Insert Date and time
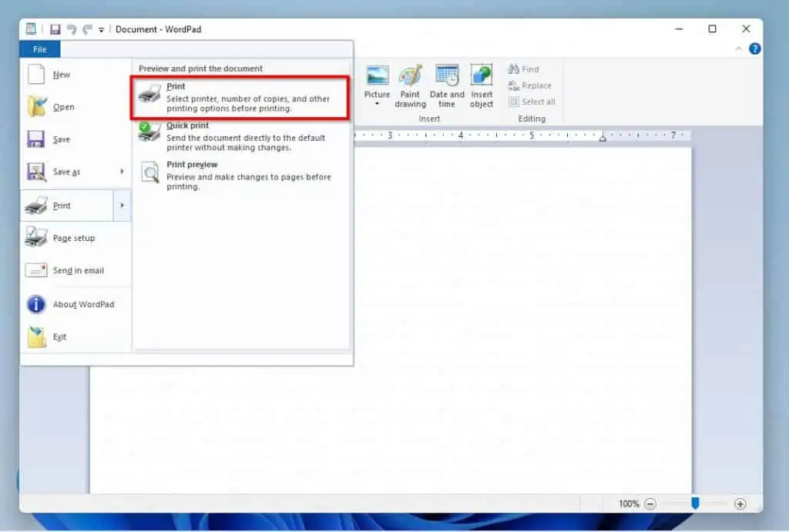This screenshot has height=532, width=789. 447,85
